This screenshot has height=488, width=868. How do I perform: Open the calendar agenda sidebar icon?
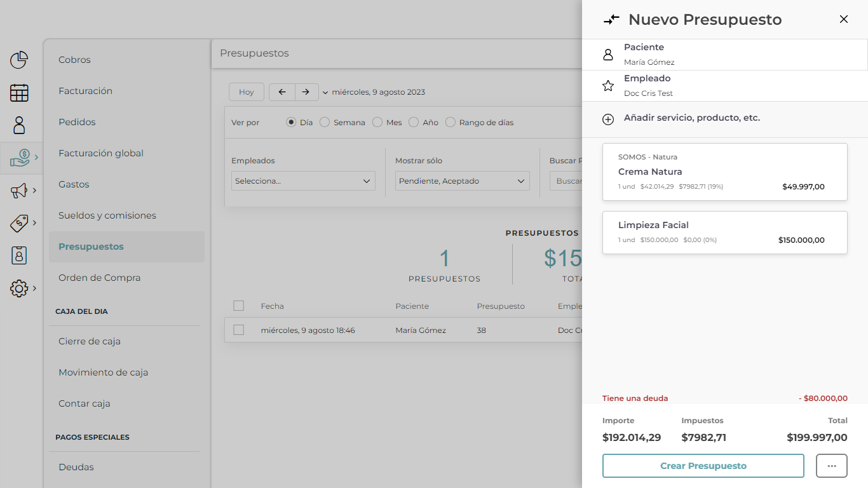click(x=19, y=93)
